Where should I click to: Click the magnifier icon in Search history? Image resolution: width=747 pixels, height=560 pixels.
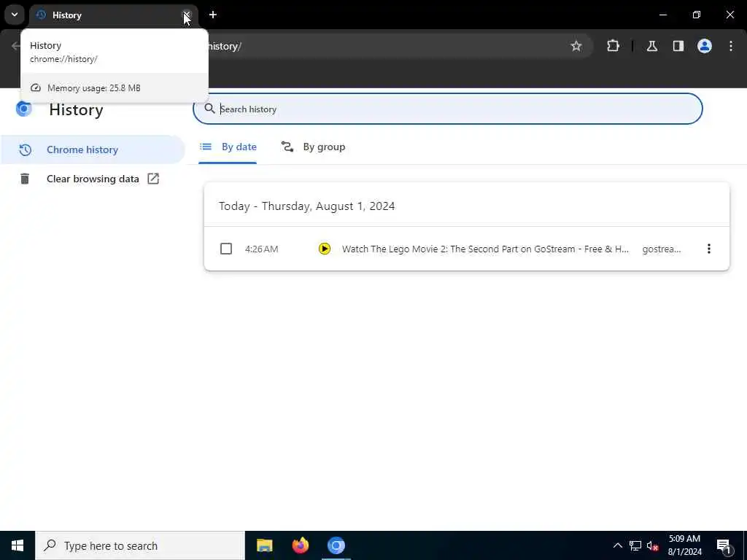pyautogui.click(x=209, y=109)
